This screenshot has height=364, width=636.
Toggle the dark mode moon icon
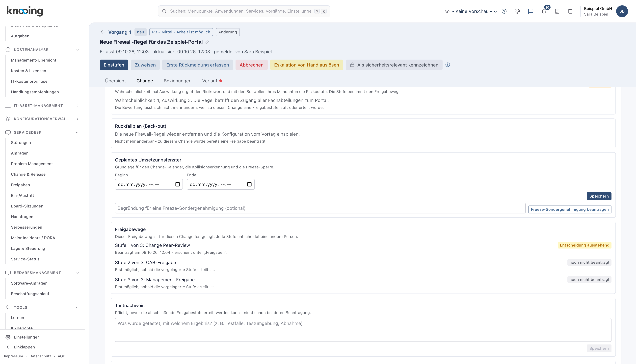[517, 11]
